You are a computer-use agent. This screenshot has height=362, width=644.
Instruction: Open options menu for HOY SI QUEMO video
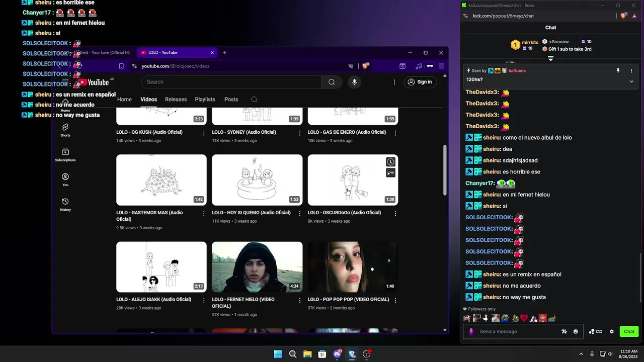pos(299,213)
